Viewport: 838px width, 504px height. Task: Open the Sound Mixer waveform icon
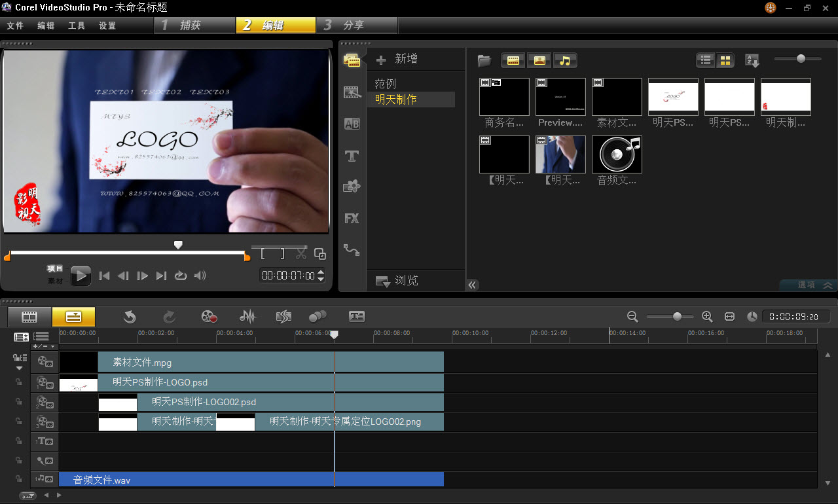click(x=247, y=317)
